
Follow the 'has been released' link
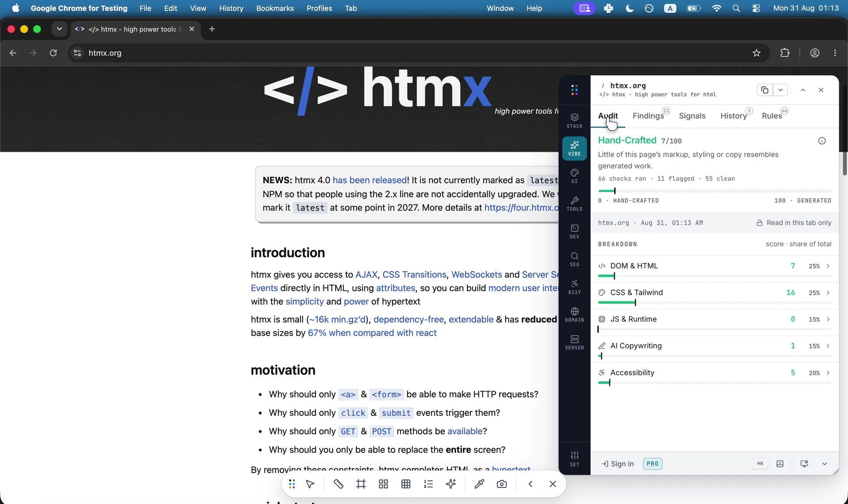[x=370, y=180]
